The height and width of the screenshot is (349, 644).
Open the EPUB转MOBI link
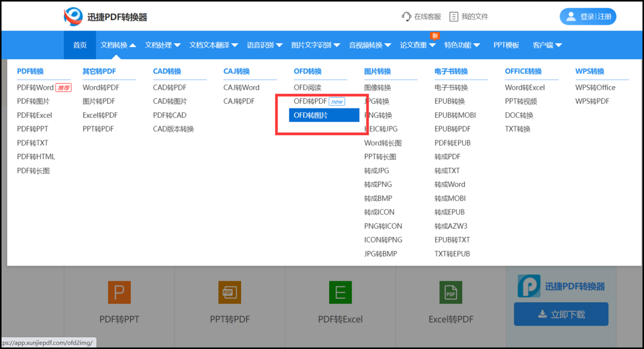point(455,115)
